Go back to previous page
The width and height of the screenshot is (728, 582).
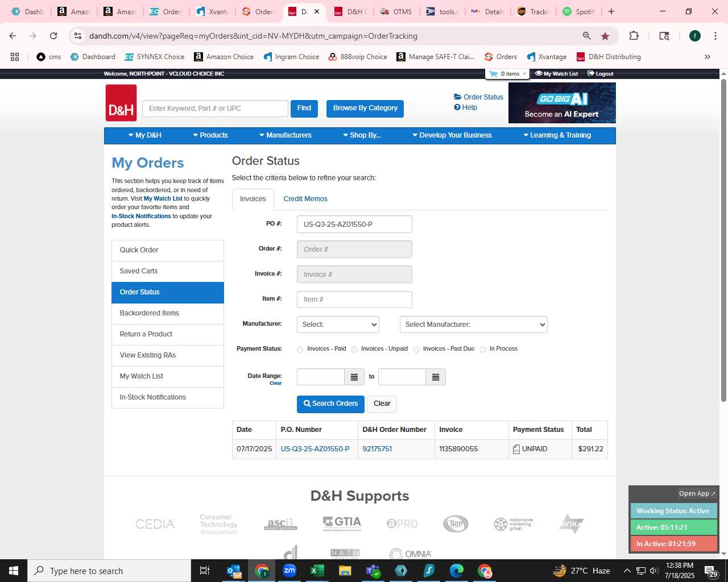click(13, 36)
